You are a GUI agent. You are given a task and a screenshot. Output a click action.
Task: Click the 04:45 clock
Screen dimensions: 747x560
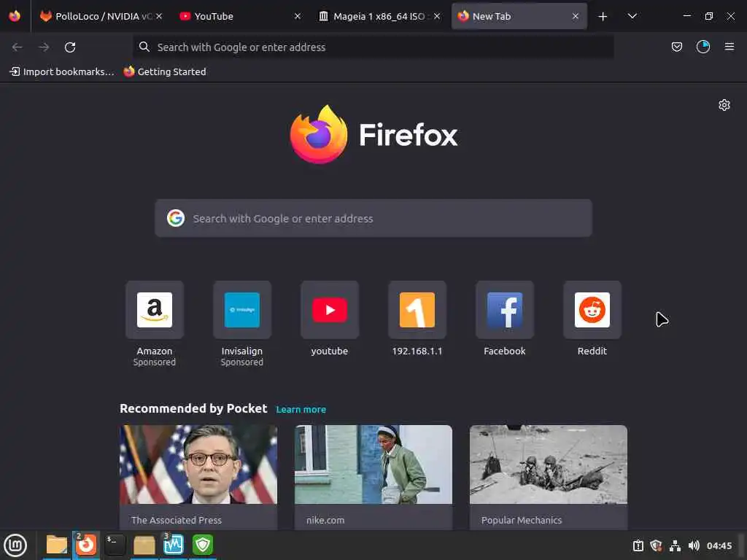click(x=719, y=545)
